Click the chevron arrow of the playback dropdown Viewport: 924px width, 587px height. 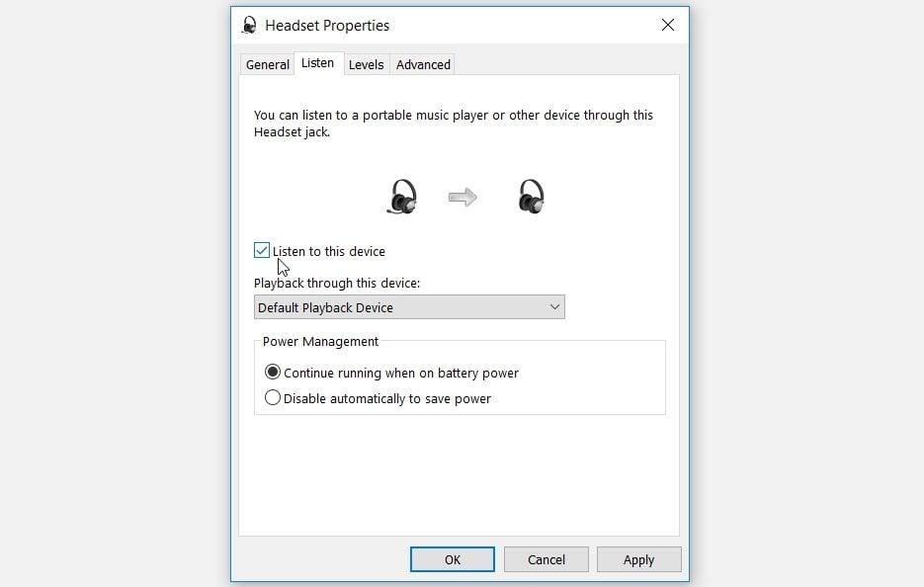pyautogui.click(x=554, y=307)
